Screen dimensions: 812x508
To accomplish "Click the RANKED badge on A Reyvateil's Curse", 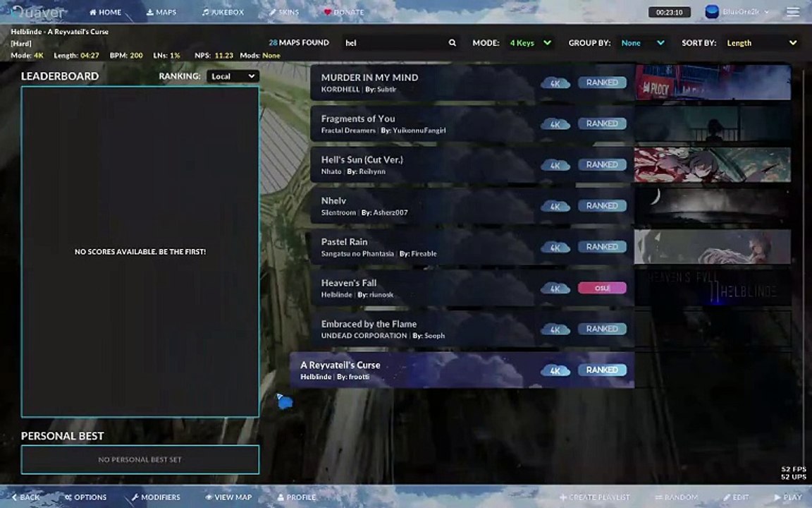I will point(602,370).
